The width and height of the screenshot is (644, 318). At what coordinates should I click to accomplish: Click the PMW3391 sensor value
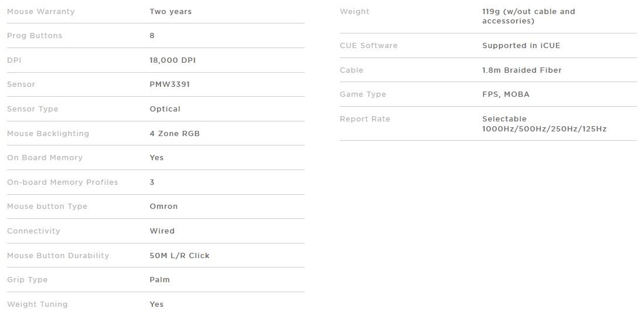click(170, 84)
